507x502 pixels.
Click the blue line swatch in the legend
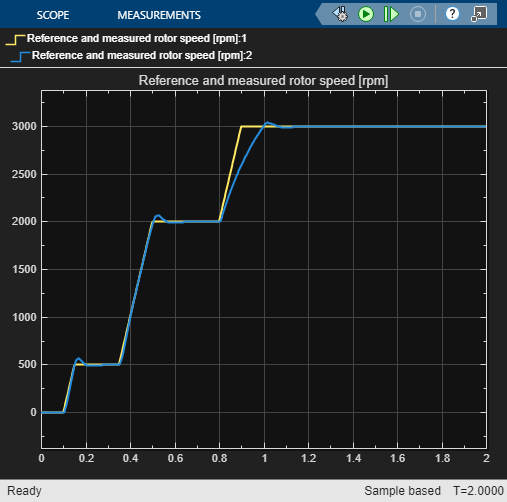(20, 57)
